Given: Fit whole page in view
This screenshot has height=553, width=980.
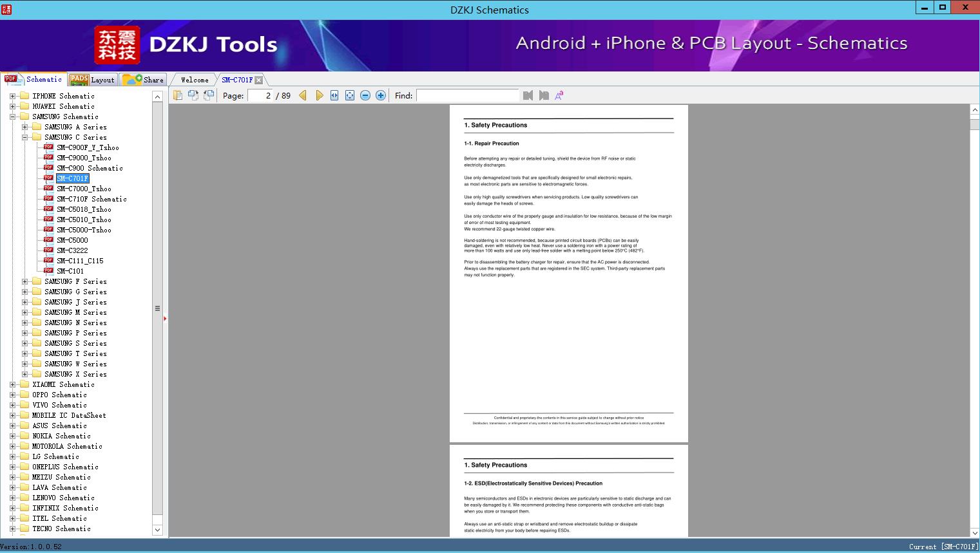Looking at the screenshot, I should [350, 95].
